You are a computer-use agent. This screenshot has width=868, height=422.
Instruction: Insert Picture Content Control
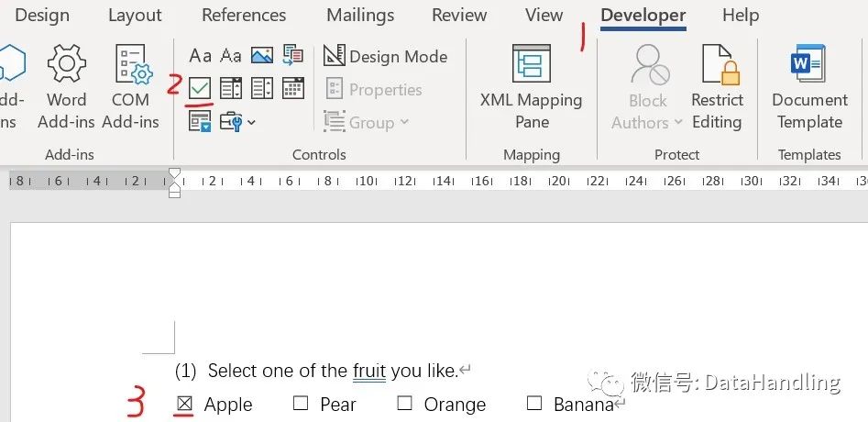(262, 55)
